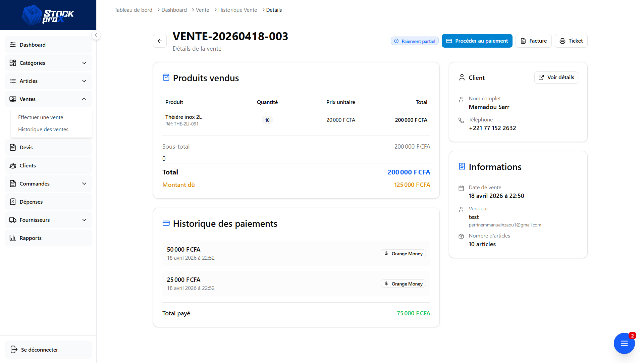Click the telephone icon
This screenshot has height=363, width=644.
[461, 120]
